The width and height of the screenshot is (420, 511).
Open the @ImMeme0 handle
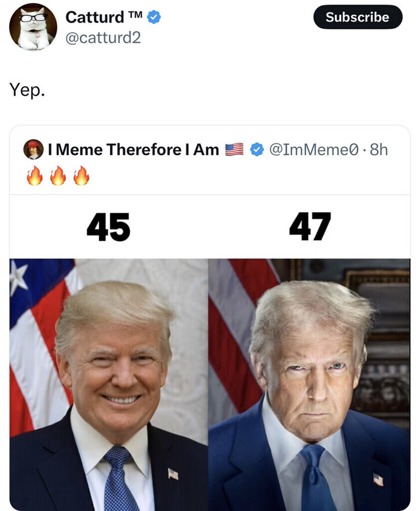click(314, 150)
